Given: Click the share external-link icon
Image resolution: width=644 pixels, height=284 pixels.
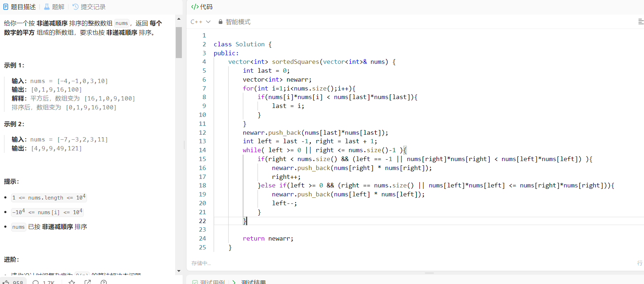Looking at the screenshot, I should coord(87,282).
